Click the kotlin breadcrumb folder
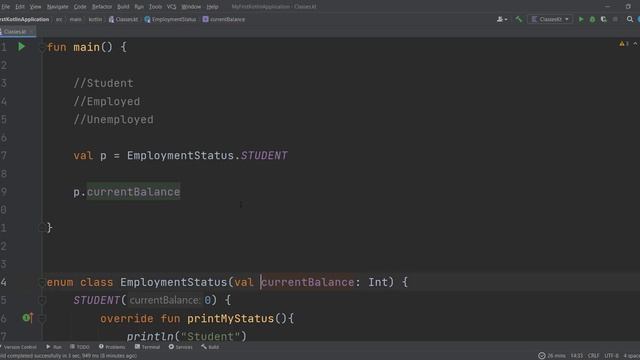This screenshot has width=640, height=360. [95, 19]
